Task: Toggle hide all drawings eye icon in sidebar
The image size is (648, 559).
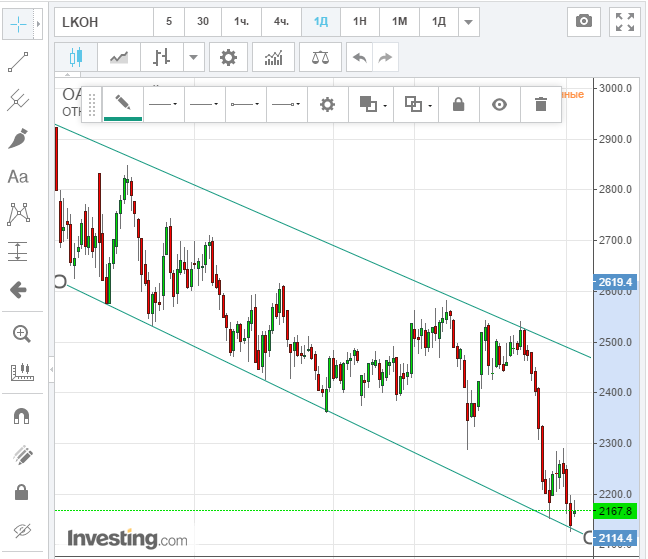Action: coord(22,530)
